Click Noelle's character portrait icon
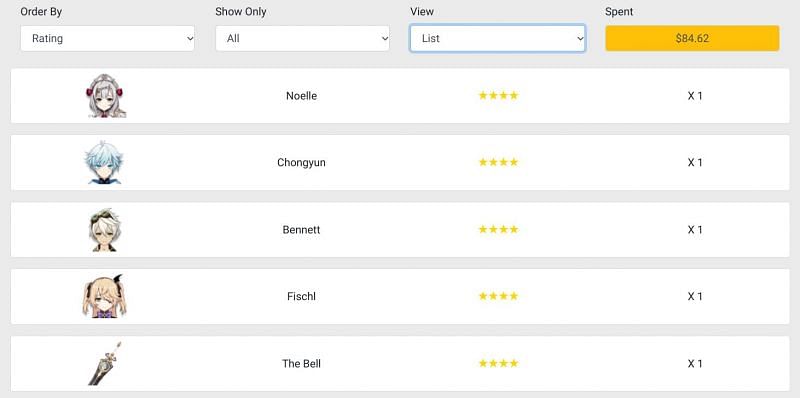The height and width of the screenshot is (398, 800). (105, 96)
